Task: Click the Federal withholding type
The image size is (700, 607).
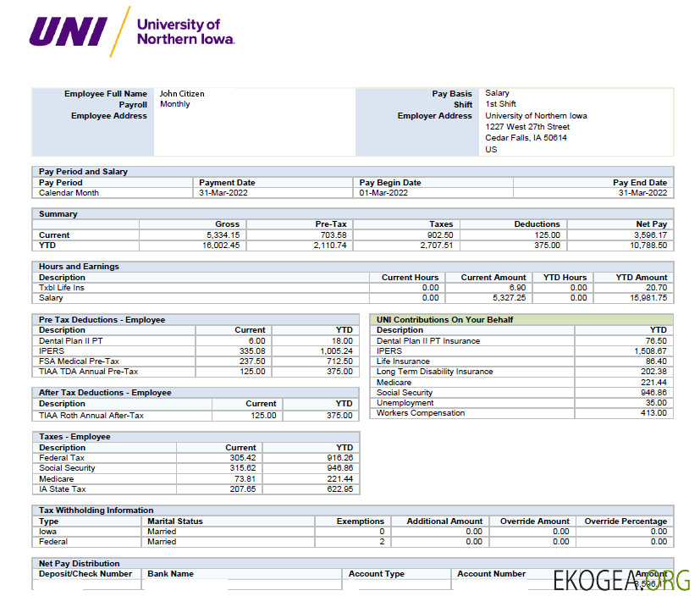Action: (x=53, y=542)
